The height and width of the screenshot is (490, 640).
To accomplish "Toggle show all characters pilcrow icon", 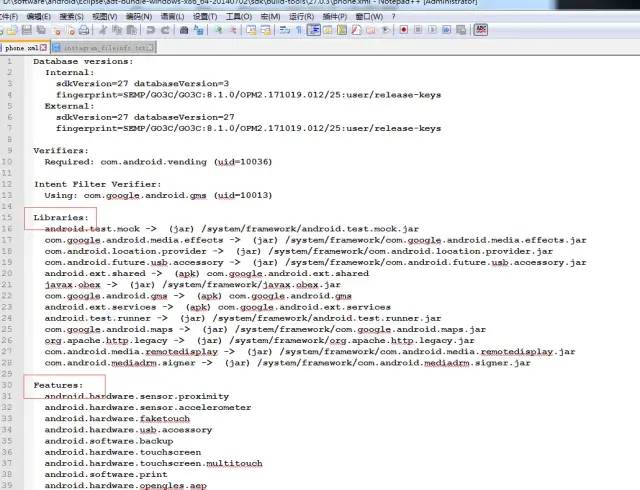I will tap(299, 30).
